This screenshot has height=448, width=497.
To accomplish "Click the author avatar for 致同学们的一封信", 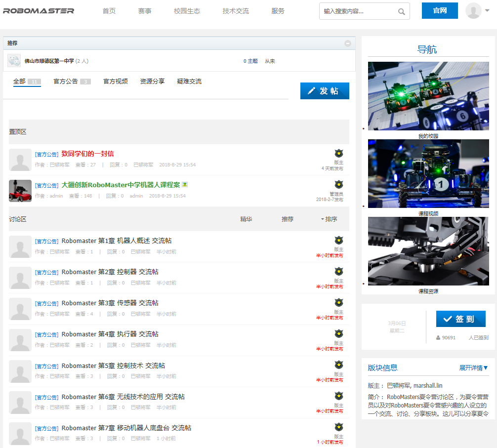I will point(20,160).
